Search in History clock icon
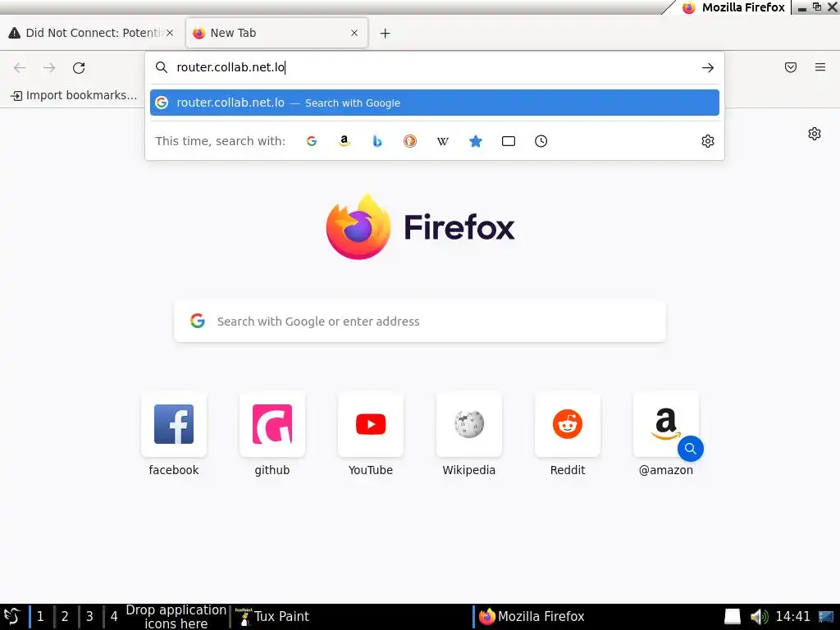The width and height of the screenshot is (840, 630). point(541,141)
